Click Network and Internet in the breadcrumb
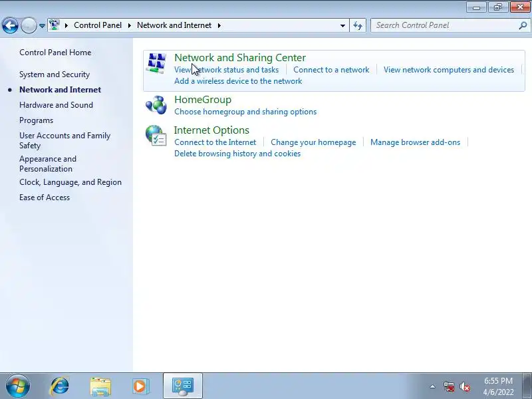 [x=174, y=25]
